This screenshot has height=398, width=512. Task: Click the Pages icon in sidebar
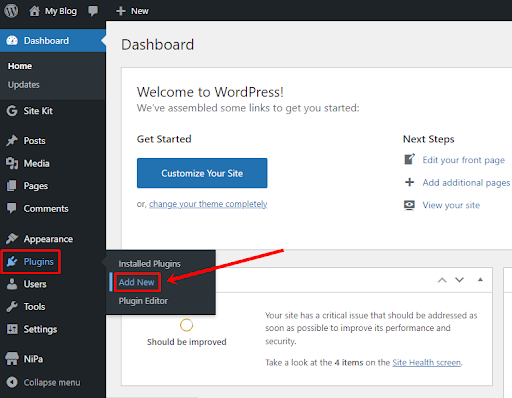coord(12,186)
